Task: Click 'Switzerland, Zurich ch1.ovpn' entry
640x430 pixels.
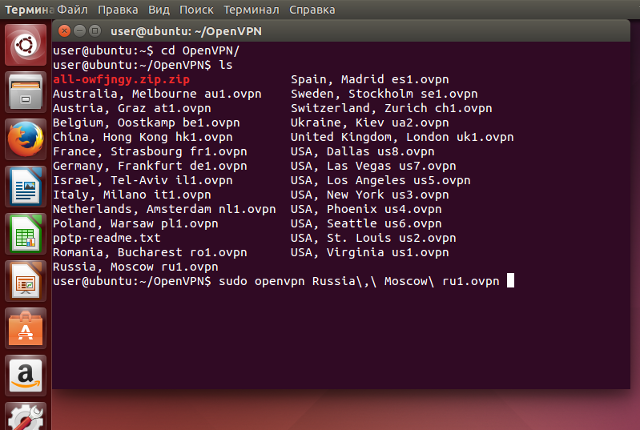Action: (x=391, y=108)
